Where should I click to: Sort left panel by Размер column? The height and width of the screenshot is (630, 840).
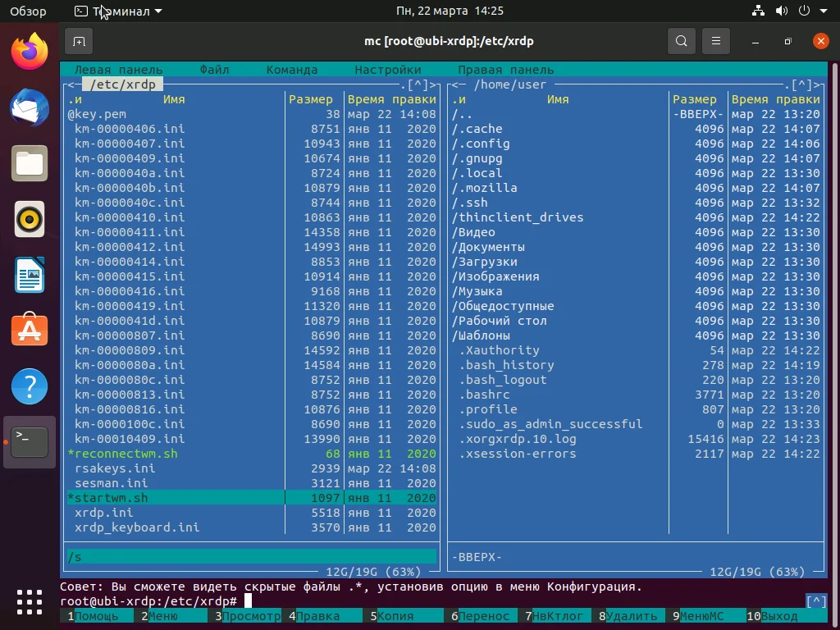(310, 99)
